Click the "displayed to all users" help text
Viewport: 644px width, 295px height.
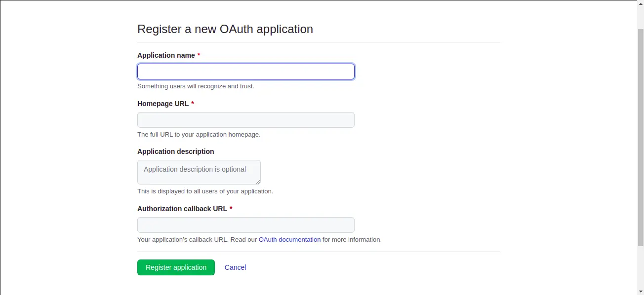[205, 191]
